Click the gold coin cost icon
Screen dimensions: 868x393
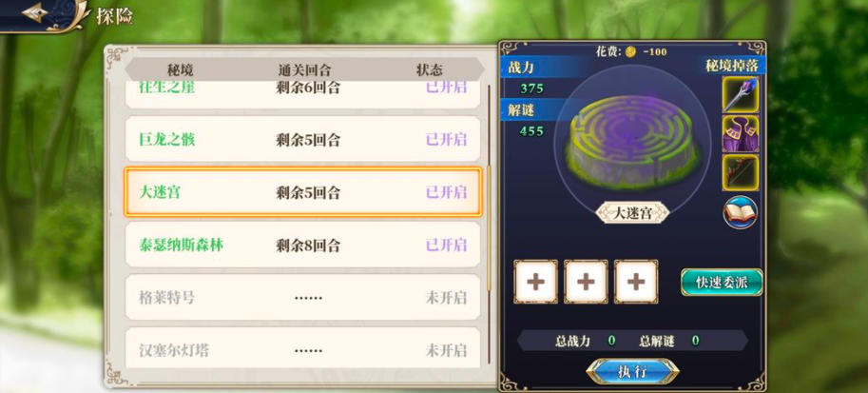pos(630,52)
